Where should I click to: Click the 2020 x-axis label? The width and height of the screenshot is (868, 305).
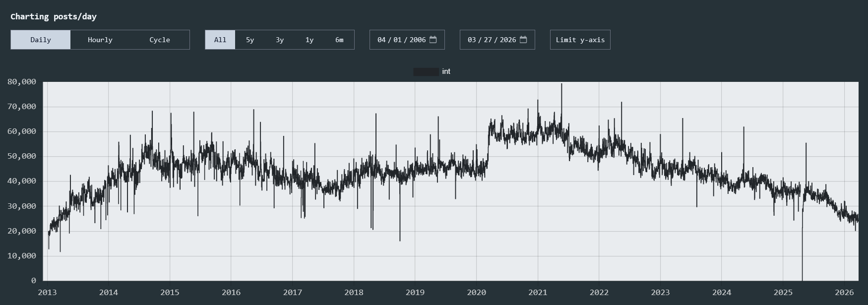point(477,292)
